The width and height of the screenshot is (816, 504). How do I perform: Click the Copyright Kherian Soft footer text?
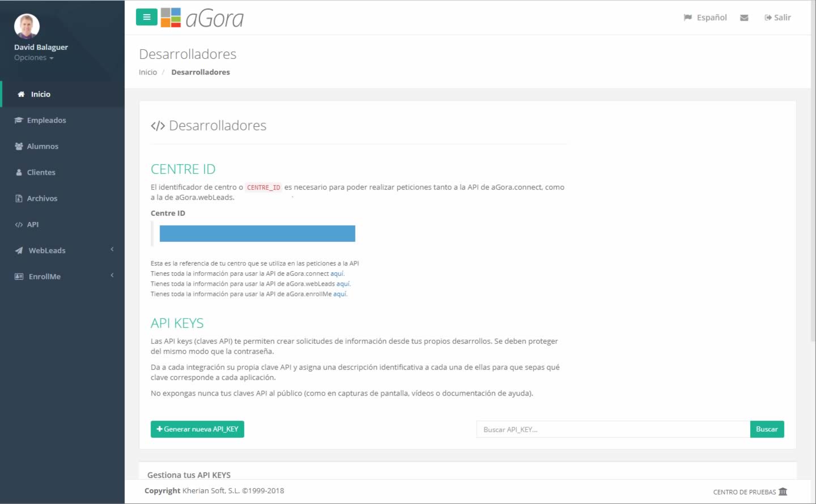tap(214, 491)
